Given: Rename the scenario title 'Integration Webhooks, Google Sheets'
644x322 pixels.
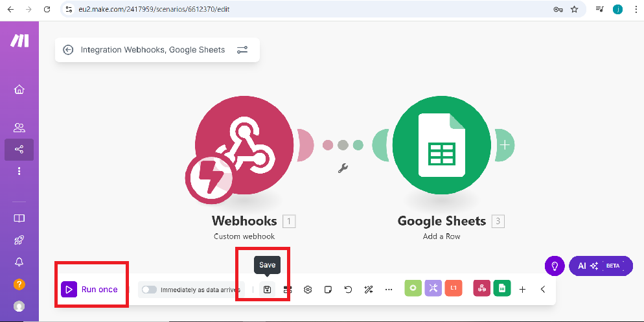Looking at the screenshot, I should (x=153, y=50).
